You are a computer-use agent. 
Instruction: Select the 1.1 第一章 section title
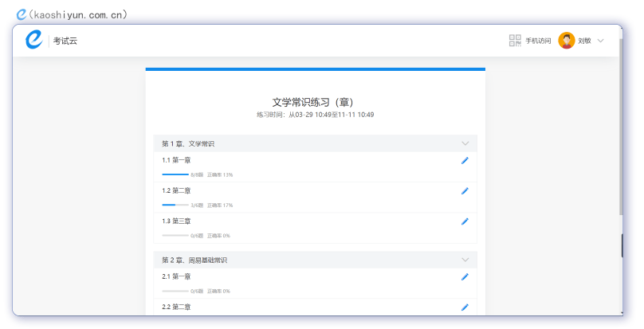click(176, 160)
